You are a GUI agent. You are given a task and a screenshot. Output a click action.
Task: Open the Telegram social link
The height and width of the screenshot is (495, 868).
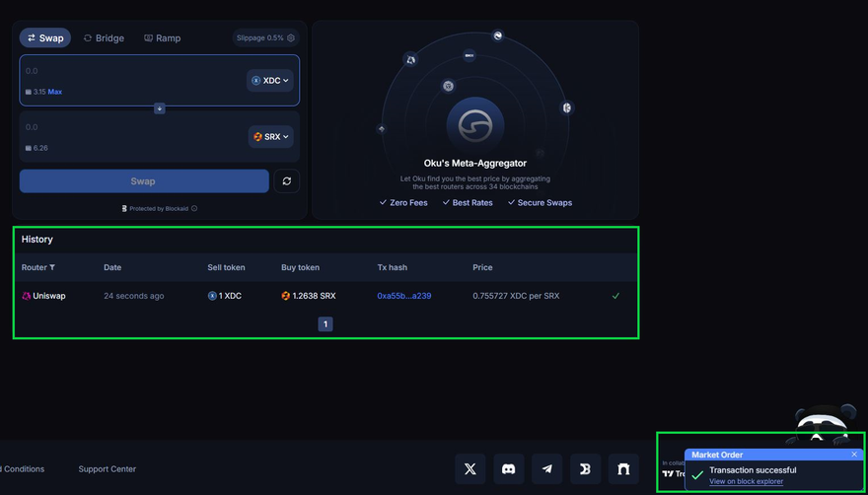pyautogui.click(x=546, y=469)
